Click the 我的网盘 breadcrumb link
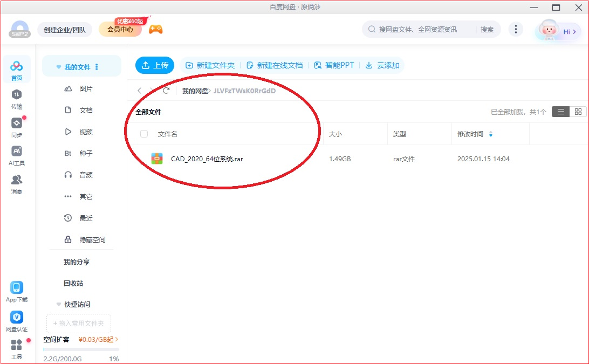589x364 pixels. (195, 91)
